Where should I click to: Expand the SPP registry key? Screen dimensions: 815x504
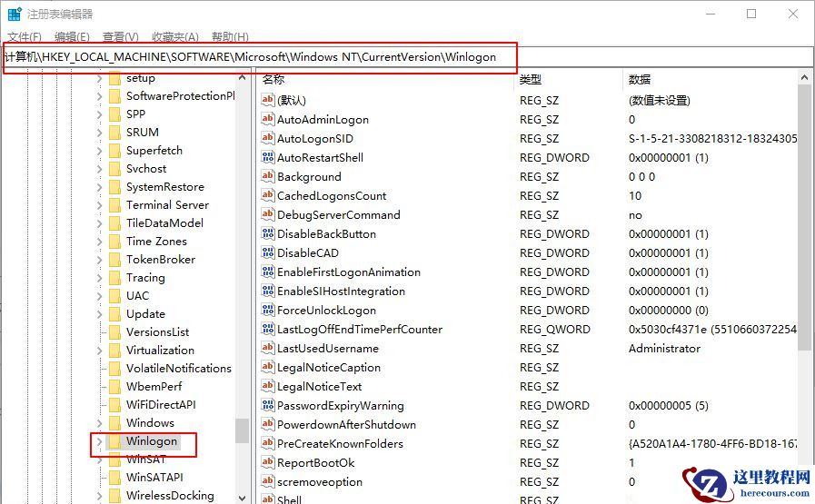(99, 114)
